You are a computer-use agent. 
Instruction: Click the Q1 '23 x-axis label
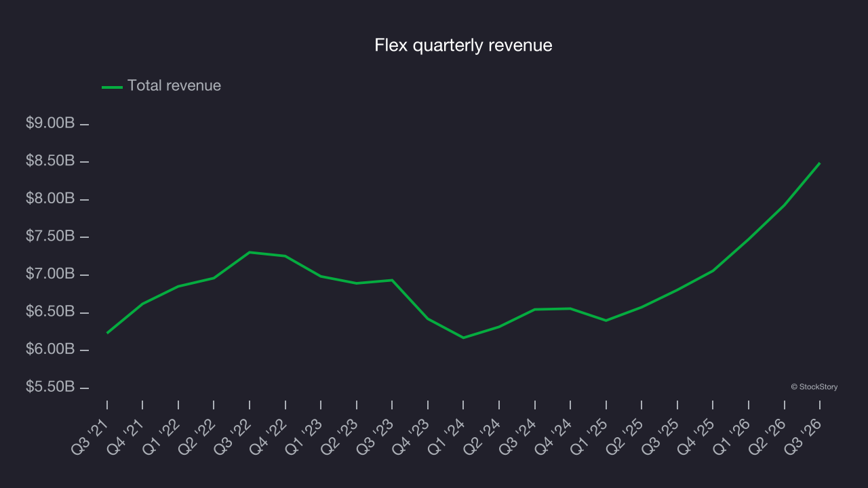click(x=304, y=436)
